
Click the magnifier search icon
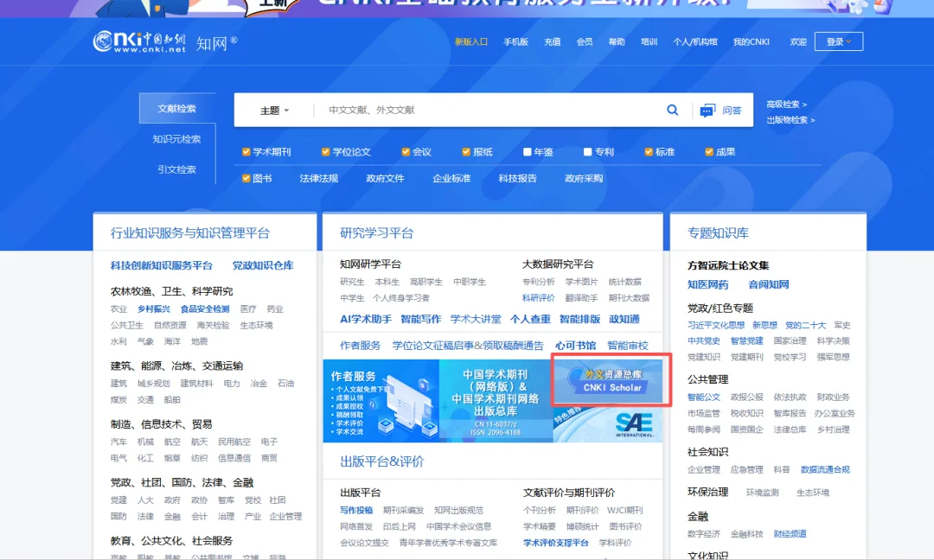point(673,110)
